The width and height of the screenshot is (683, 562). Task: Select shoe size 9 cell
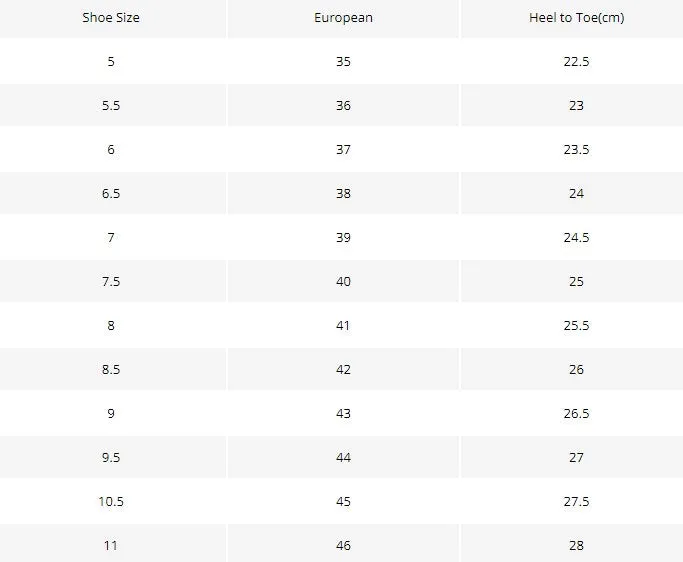point(111,413)
